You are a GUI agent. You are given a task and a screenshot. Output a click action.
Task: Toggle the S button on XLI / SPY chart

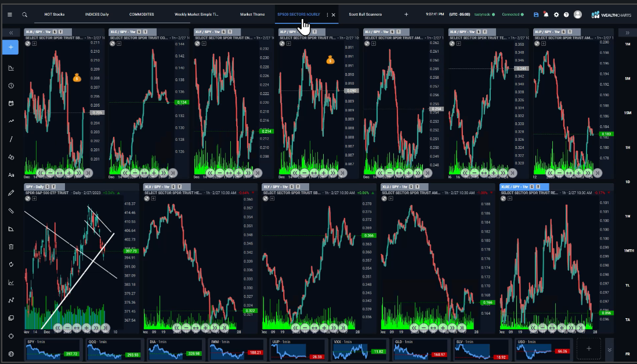(x=392, y=32)
